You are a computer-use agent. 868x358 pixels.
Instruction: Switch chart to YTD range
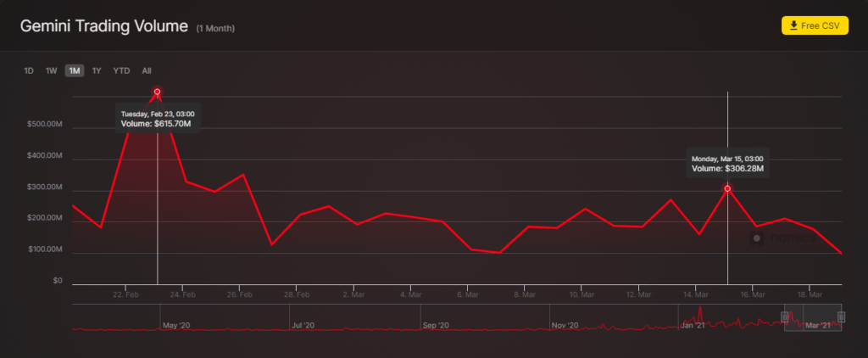[121, 71]
